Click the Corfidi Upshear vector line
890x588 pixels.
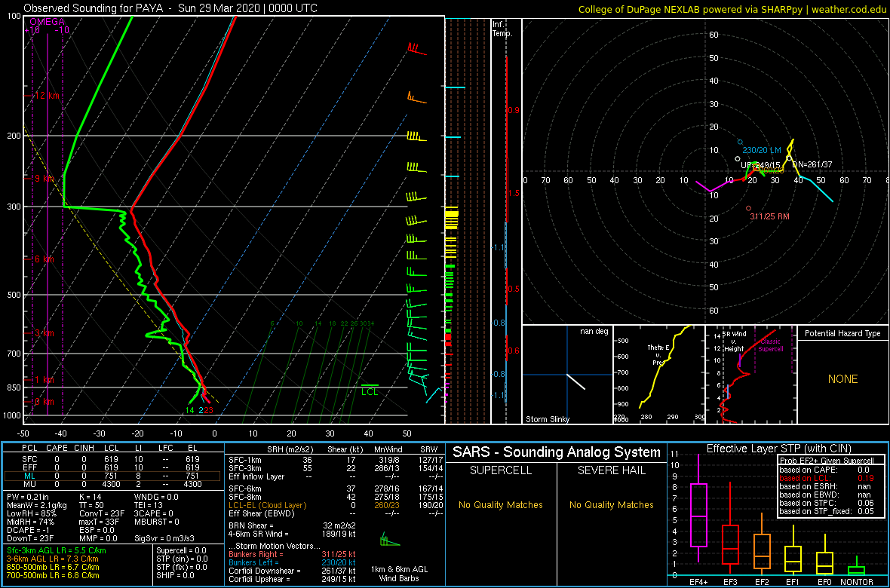(x=291, y=579)
